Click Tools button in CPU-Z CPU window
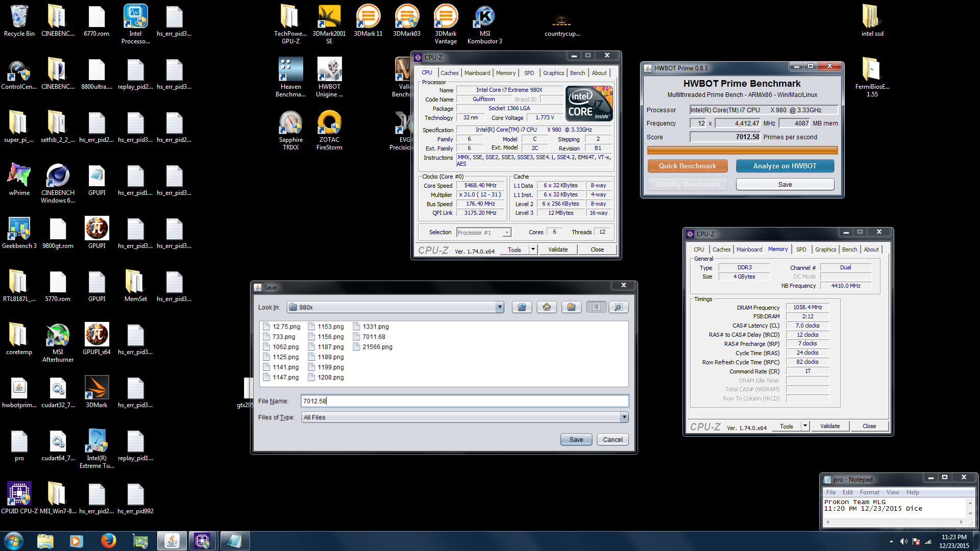The width and height of the screenshot is (980, 551). tap(514, 249)
